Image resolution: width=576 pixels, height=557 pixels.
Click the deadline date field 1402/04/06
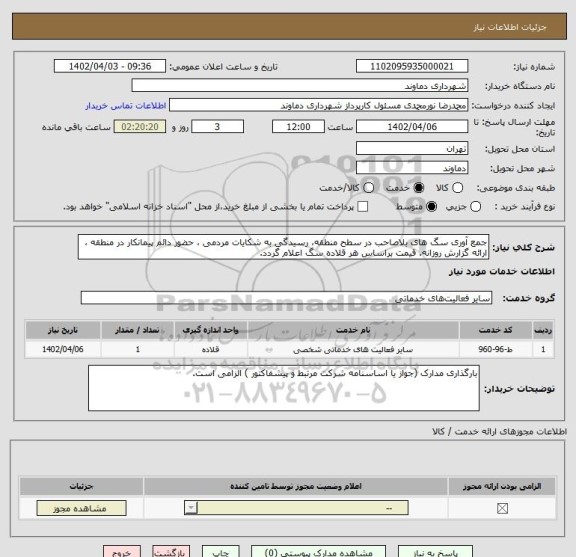click(412, 127)
